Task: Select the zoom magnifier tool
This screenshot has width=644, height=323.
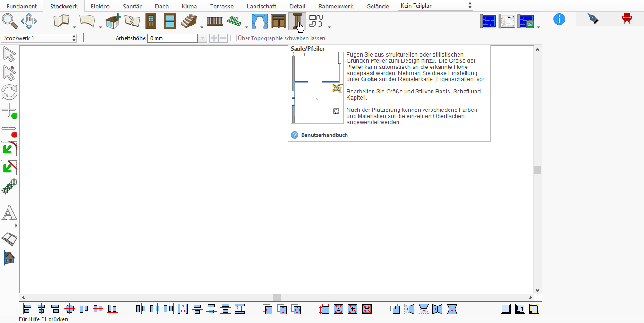Action: tap(9, 21)
